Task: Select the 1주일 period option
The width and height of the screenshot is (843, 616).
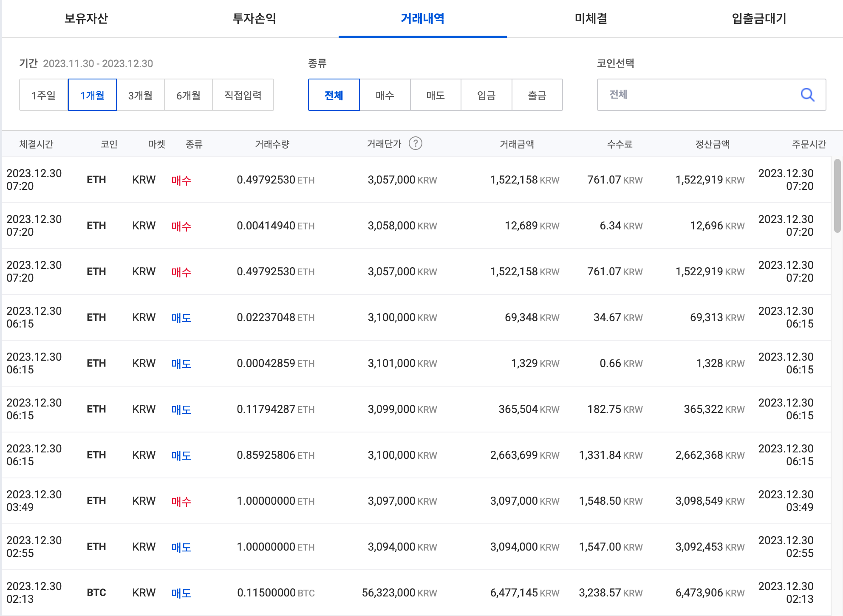Action: (44, 95)
